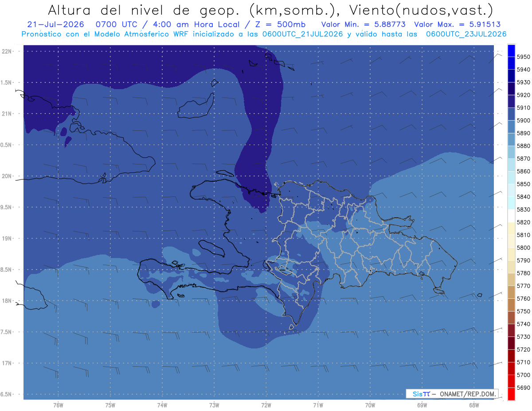Click the '74W' longitude label
532x411 pixels.
(162, 405)
